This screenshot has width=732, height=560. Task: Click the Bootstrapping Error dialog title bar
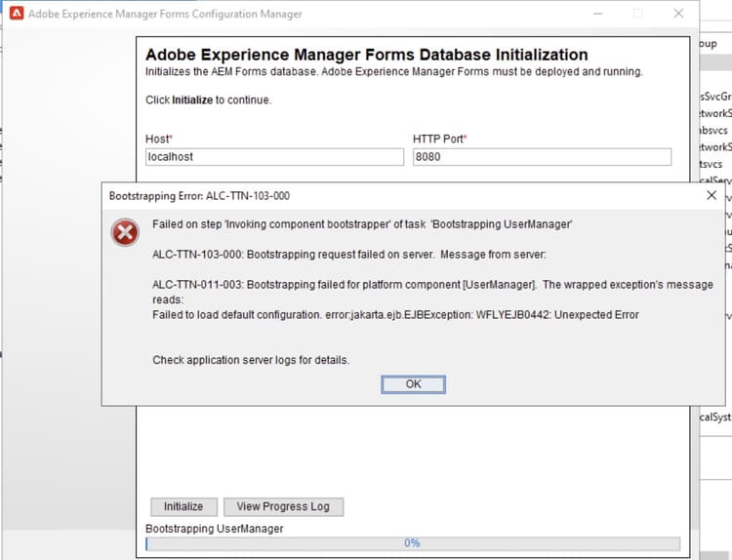coord(390,195)
